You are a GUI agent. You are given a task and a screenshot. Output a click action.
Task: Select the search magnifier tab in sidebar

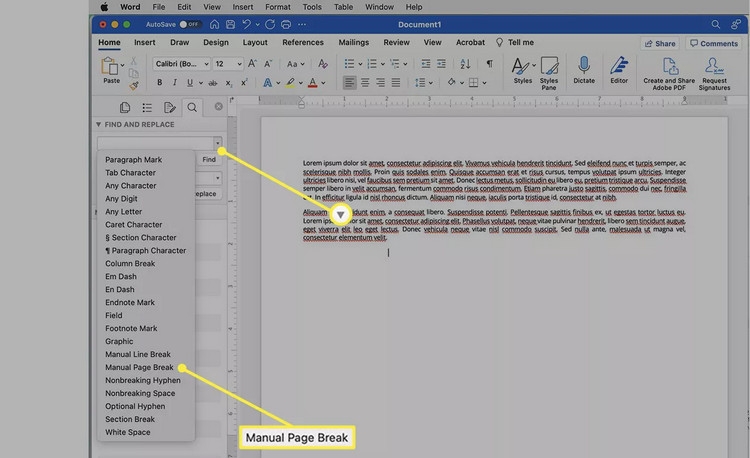(192, 108)
